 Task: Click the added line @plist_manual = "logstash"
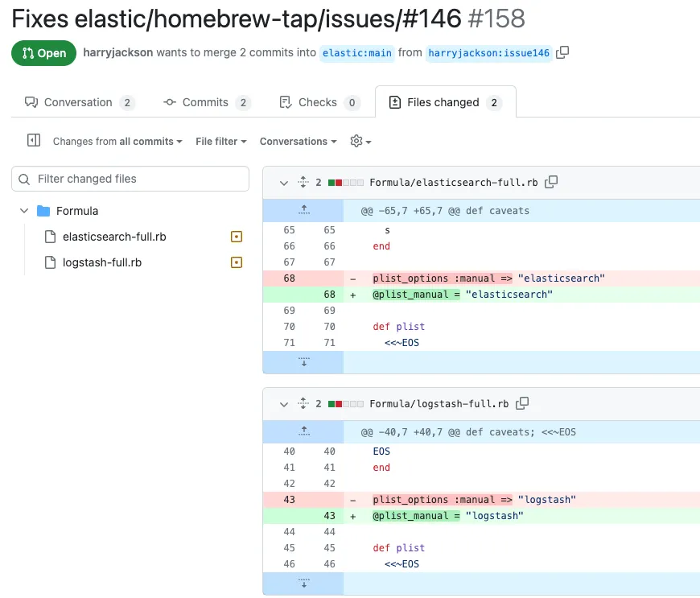pos(448,516)
